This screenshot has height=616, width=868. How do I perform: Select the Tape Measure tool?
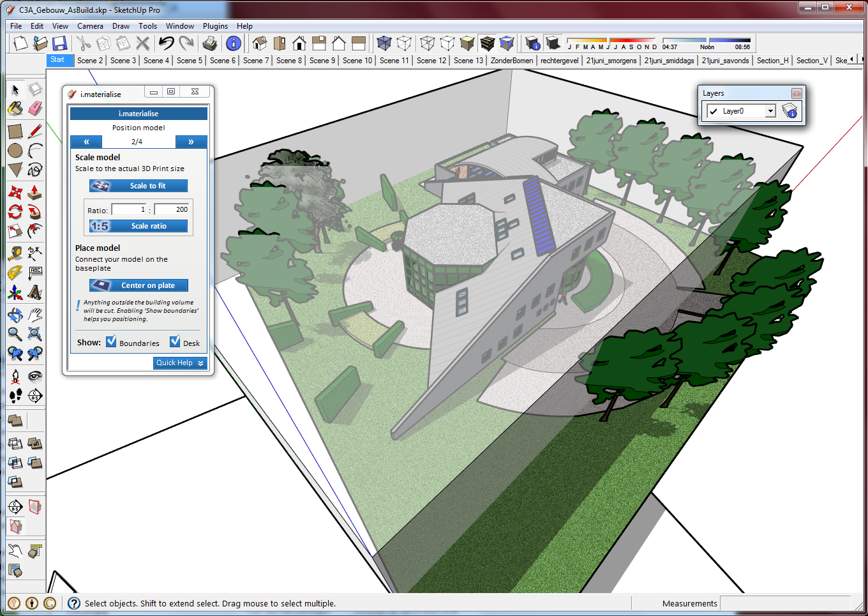(15, 253)
